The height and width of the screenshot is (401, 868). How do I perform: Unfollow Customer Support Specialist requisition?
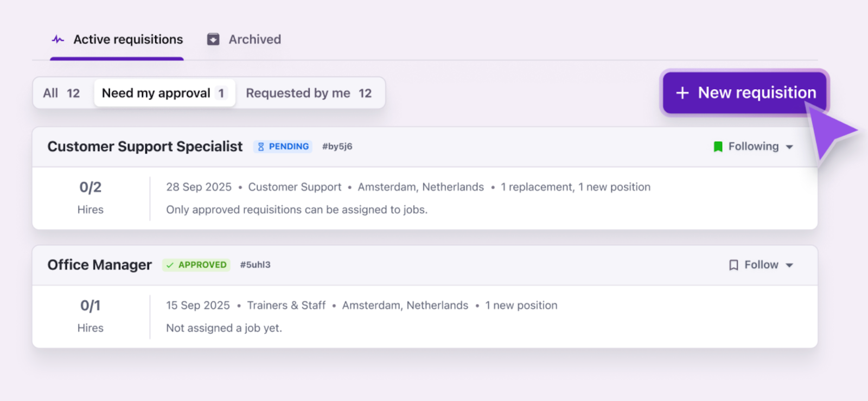coord(753,147)
